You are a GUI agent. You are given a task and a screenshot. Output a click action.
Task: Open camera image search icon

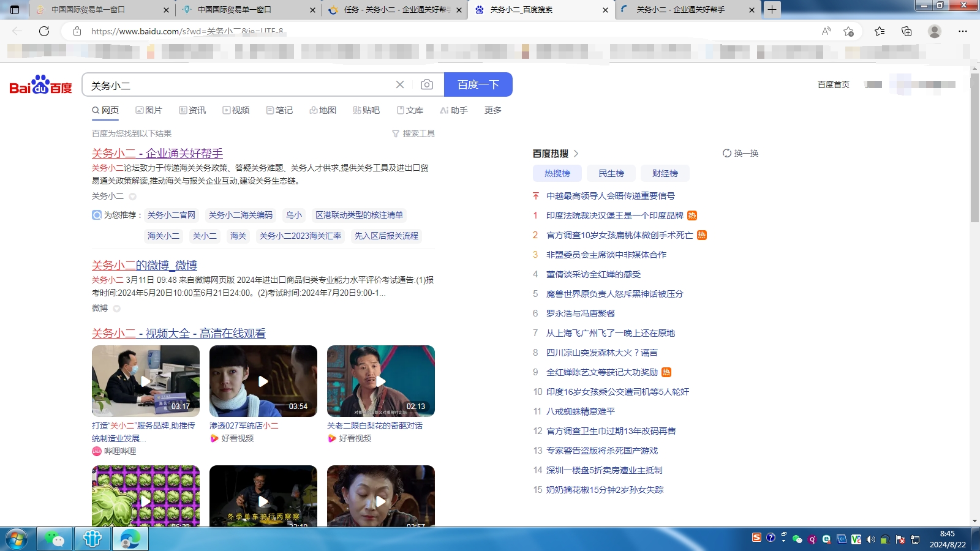[427, 84]
